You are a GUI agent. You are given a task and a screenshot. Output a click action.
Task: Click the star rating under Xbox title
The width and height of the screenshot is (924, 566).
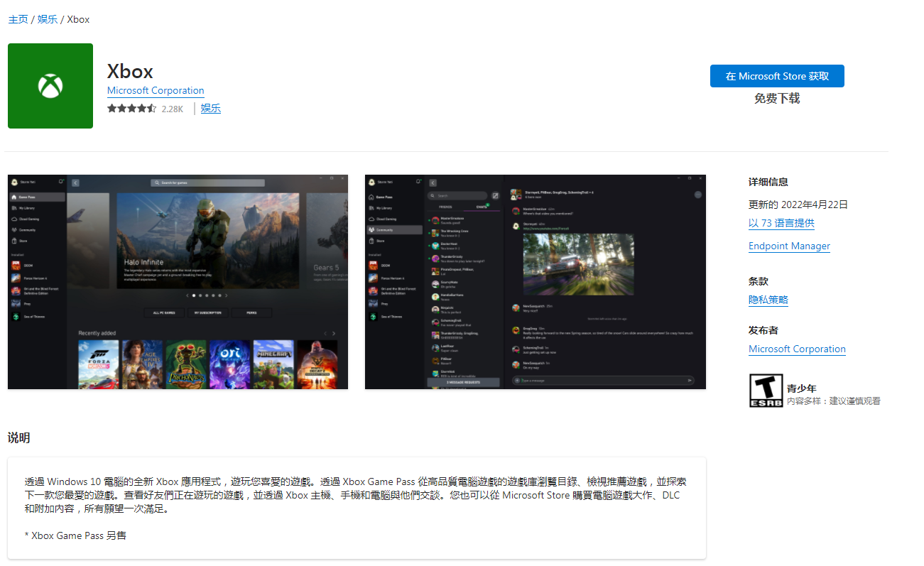point(131,109)
